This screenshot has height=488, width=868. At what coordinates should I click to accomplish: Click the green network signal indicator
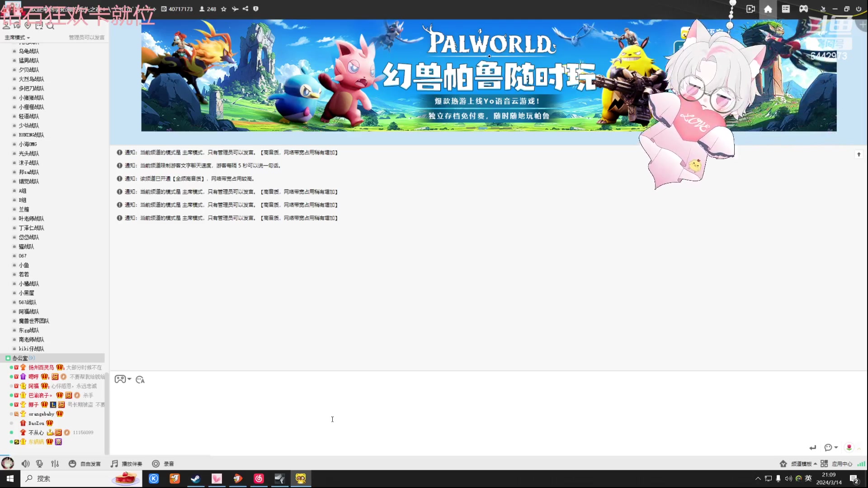[x=861, y=464]
